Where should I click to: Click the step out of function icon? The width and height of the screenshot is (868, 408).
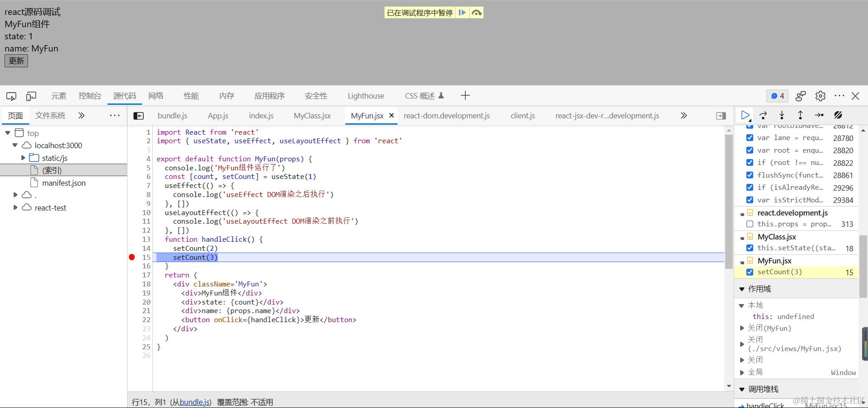click(x=800, y=115)
